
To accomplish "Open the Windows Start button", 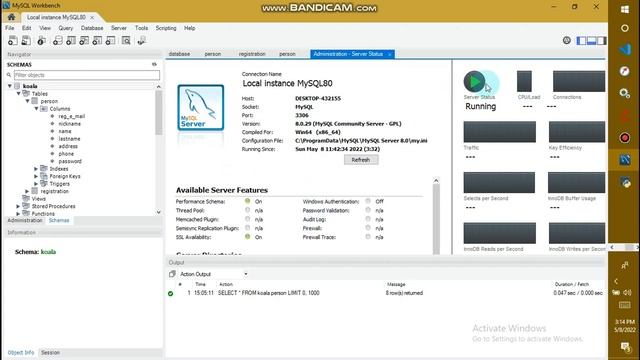I will (x=624, y=9).
